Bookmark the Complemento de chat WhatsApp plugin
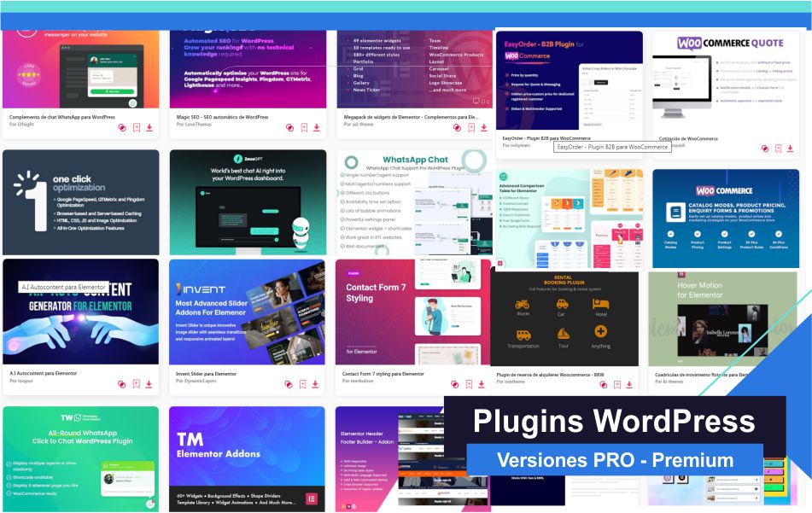 137,127
